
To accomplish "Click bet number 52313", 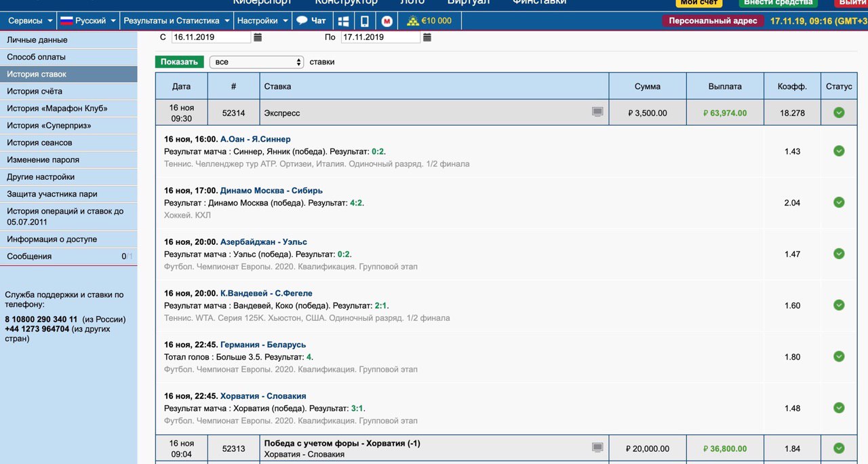I will (233, 448).
